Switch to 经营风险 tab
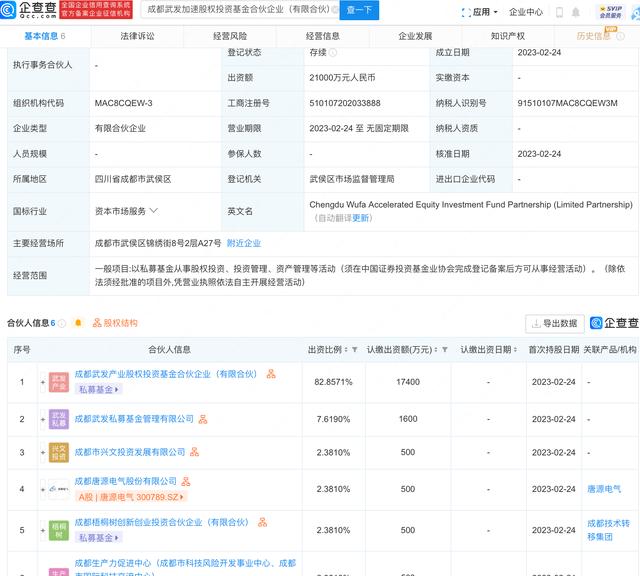The height and width of the screenshot is (576, 640). pyautogui.click(x=230, y=36)
